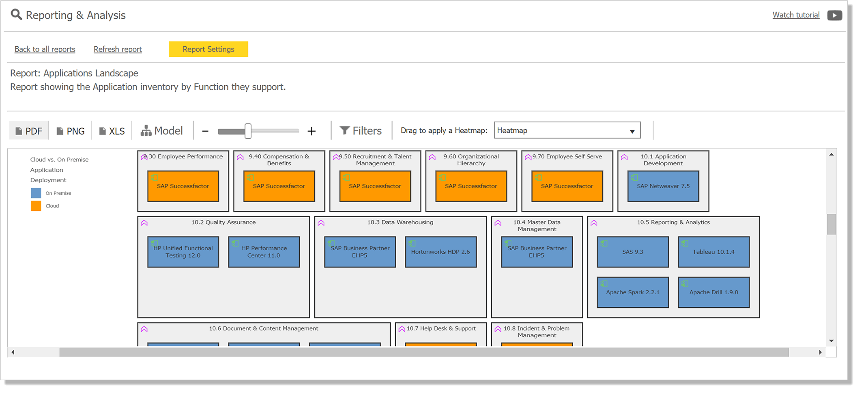Collapse the 9.60 Organizational Hierarchy group
The width and height of the screenshot is (868, 406).
click(x=432, y=157)
